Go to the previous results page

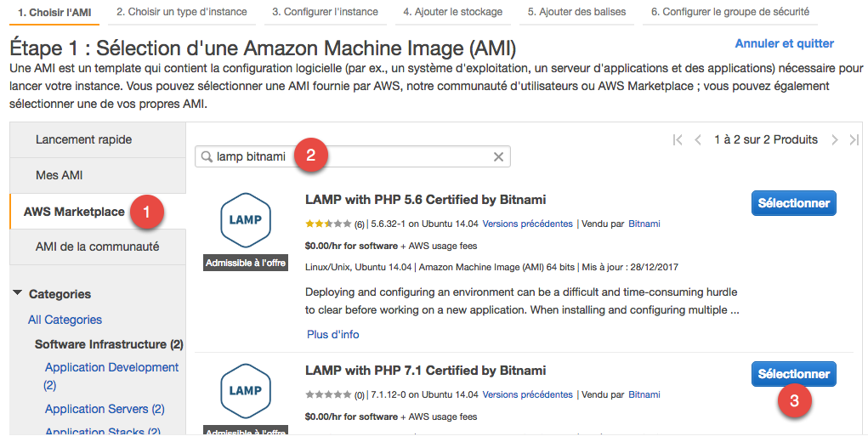click(698, 140)
